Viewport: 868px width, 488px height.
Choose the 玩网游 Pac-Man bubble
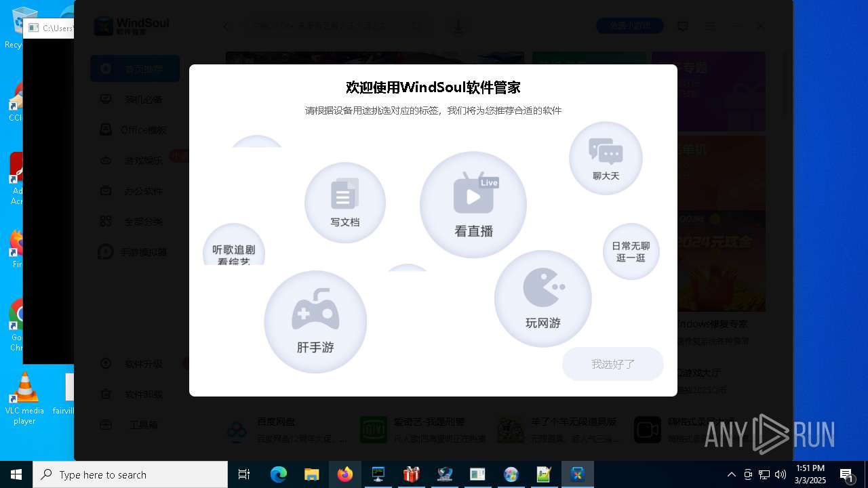point(543,299)
